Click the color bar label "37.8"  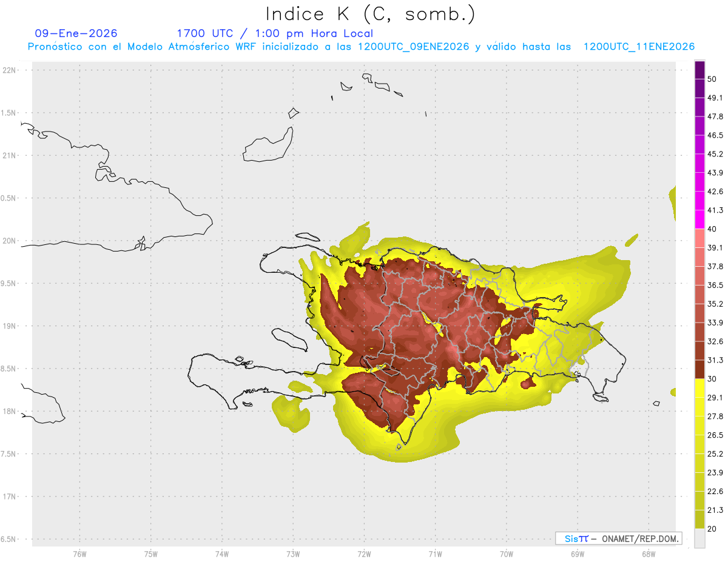tap(715, 266)
